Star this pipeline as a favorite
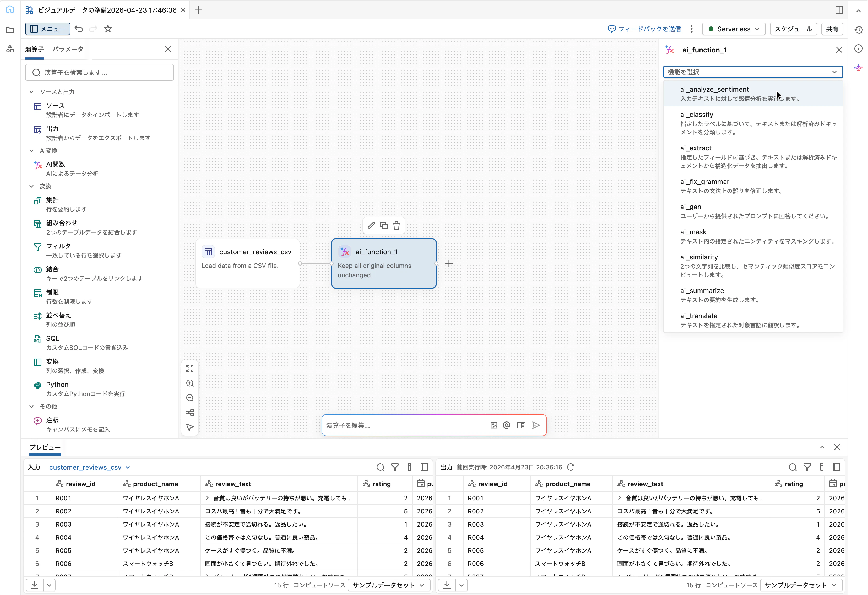 click(x=108, y=29)
